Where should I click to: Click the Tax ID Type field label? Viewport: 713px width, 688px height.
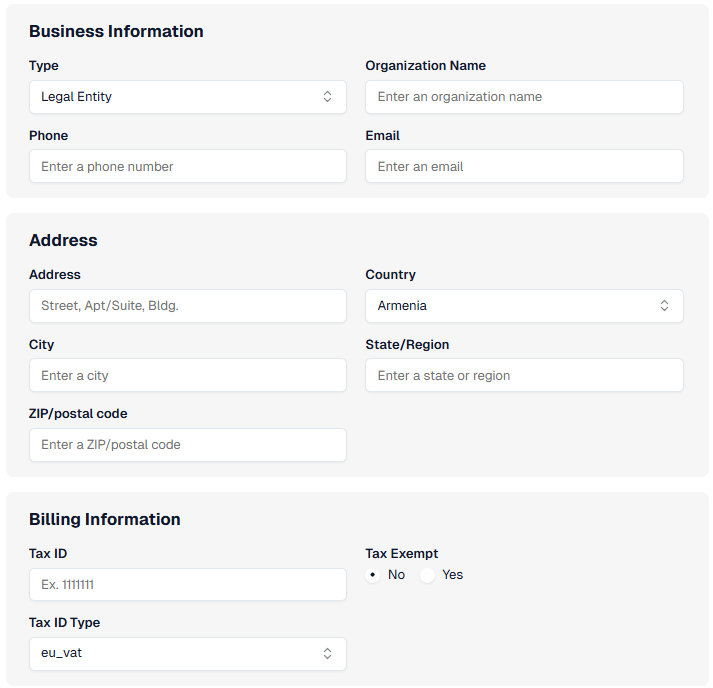(64, 623)
